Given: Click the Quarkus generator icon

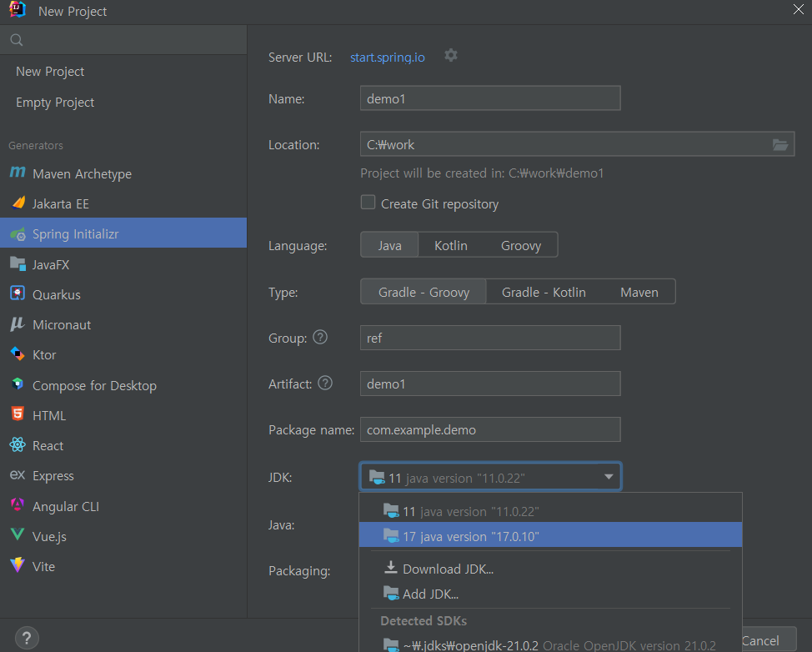Looking at the screenshot, I should tap(18, 293).
